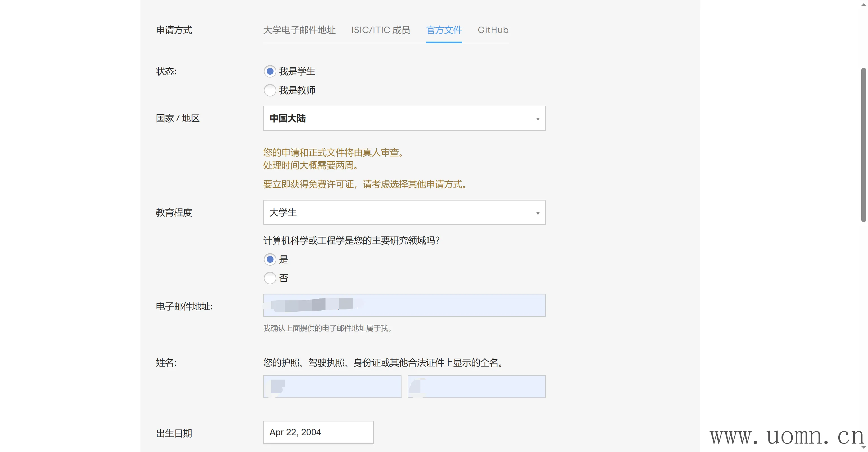Click the 我是学生 label text
This screenshot has height=452, width=868.
coord(297,71)
